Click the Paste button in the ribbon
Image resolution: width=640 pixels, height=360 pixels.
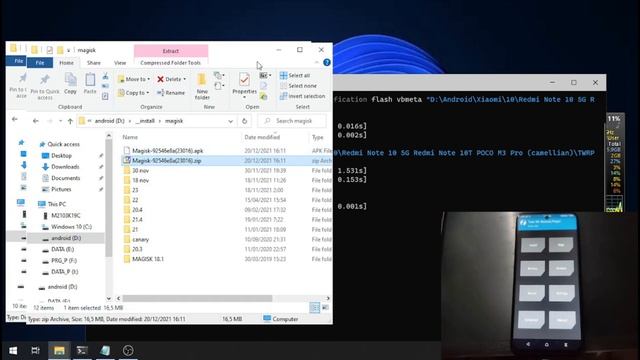90,84
